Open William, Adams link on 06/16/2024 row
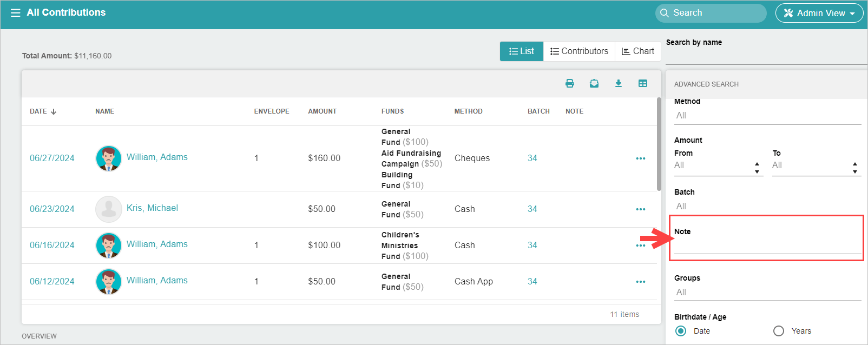The height and width of the screenshot is (345, 868). click(x=157, y=244)
